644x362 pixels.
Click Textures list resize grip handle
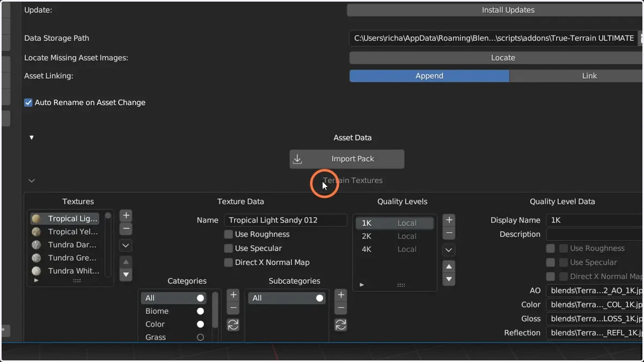(x=77, y=280)
